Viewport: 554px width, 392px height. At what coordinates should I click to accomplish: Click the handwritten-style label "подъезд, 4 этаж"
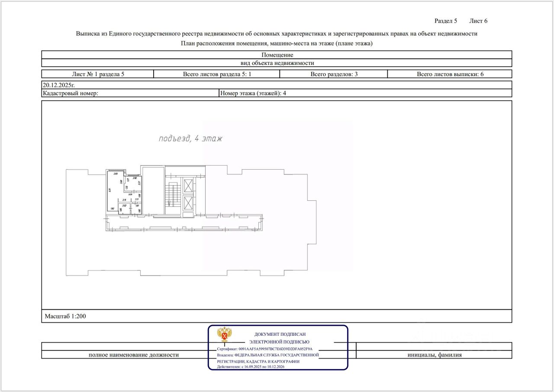pos(190,139)
